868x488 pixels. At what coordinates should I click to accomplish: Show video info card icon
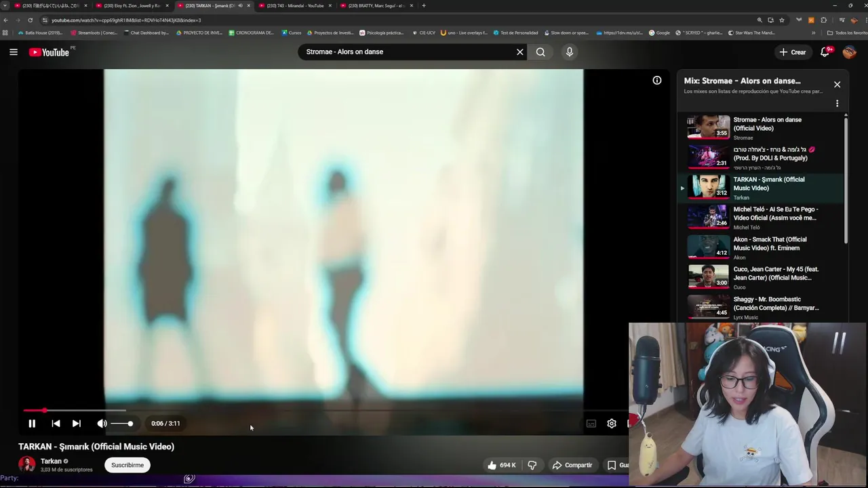coord(657,81)
